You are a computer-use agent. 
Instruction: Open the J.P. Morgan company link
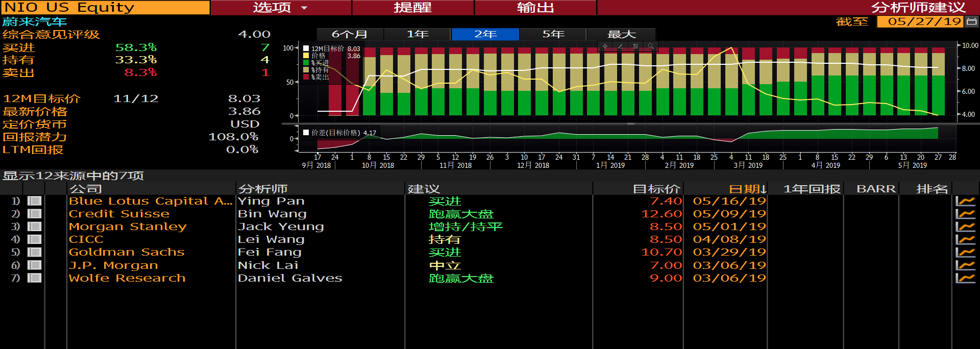click(113, 265)
